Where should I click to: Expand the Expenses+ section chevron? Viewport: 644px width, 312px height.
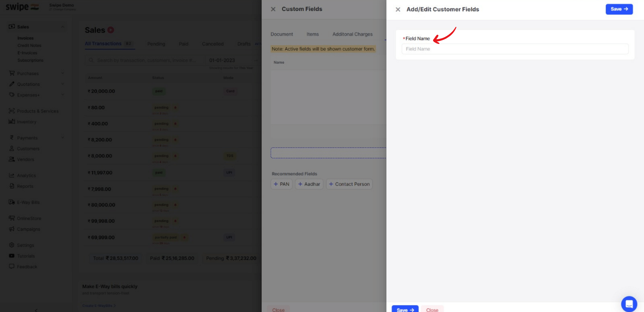[x=63, y=95]
